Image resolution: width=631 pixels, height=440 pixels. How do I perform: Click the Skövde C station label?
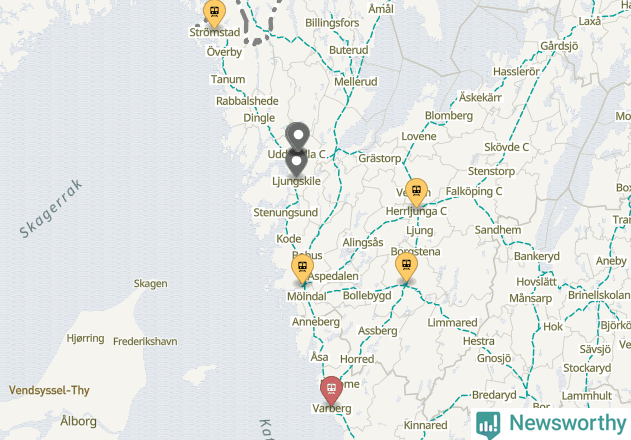506,147
